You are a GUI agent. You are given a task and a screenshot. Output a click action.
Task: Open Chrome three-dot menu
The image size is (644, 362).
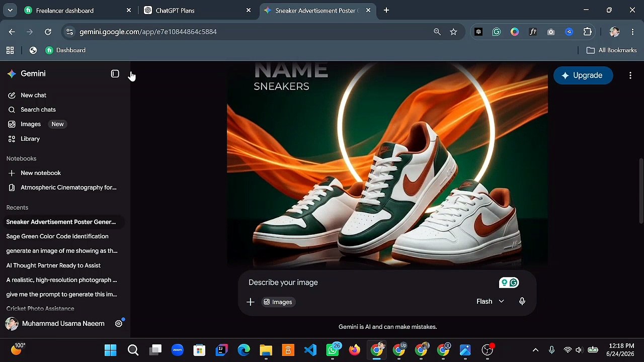(x=632, y=32)
